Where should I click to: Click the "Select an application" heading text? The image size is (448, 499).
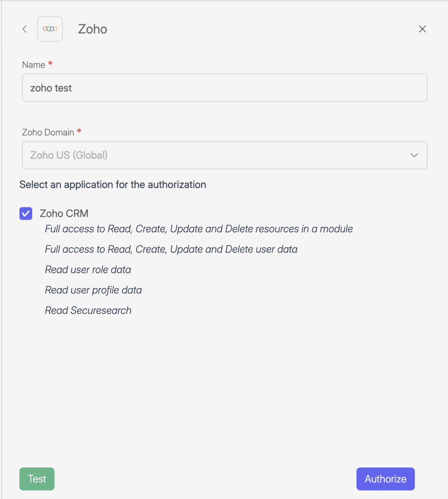coord(113,185)
